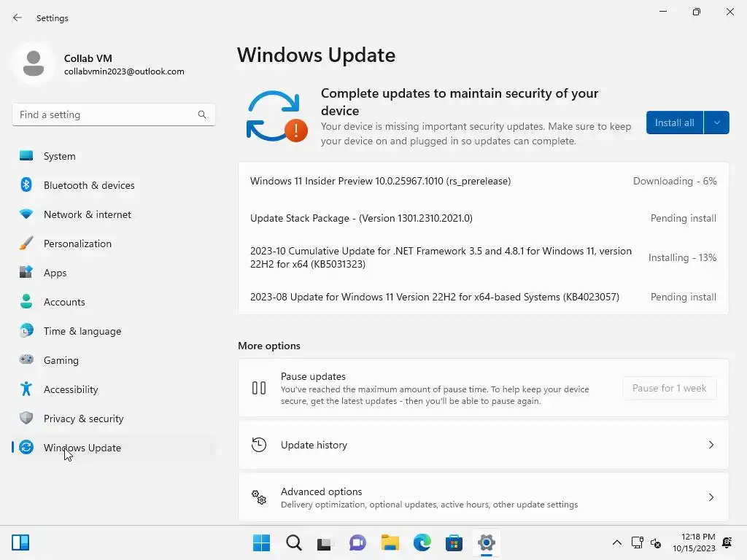Open Advanced options row
The image size is (747, 560).
pos(483,497)
